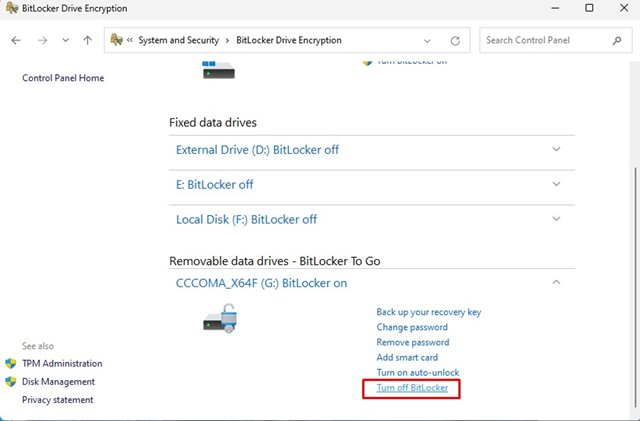Open the address bar history dropdown
Image resolution: width=640 pixels, height=421 pixels.
click(x=429, y=41)
